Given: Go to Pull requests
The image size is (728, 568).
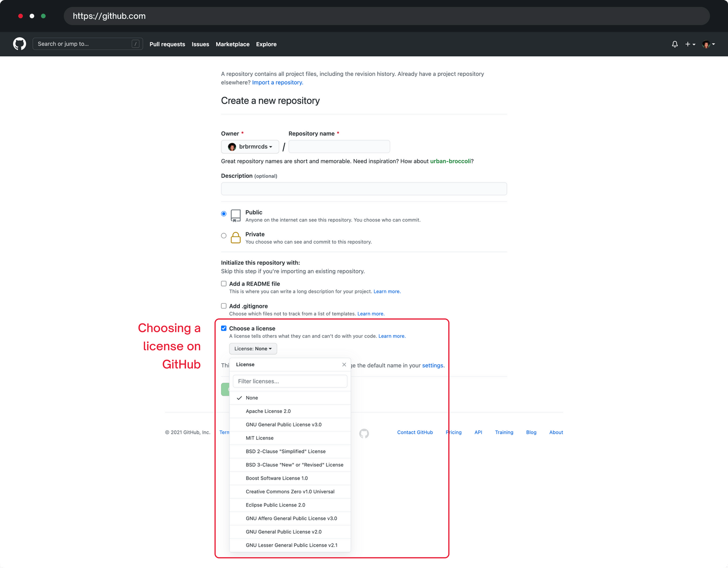Looking at the screenshot, I should click(167, 44).
